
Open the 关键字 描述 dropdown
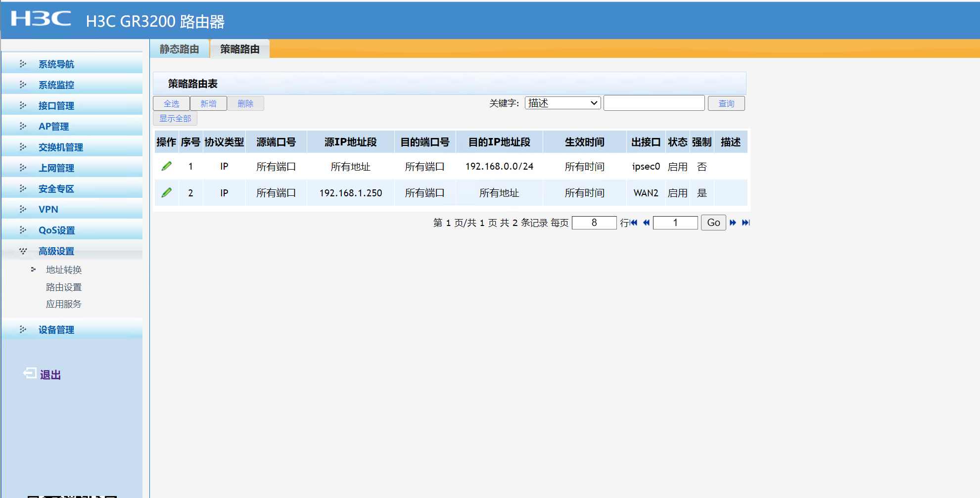click(563, 103)
